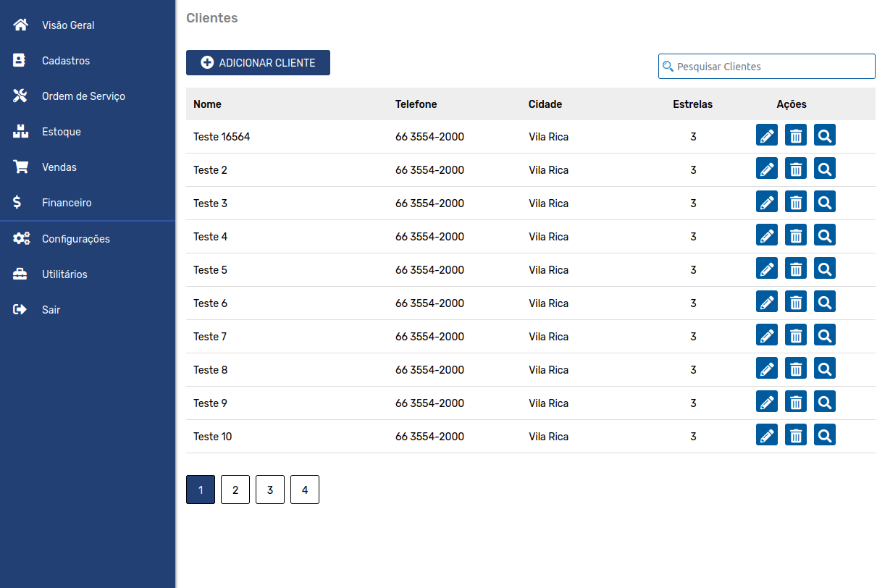Click the trash icon in the Teste 16564 row
The width and height of the screenshot is (877, 588).
click(796, 135)
